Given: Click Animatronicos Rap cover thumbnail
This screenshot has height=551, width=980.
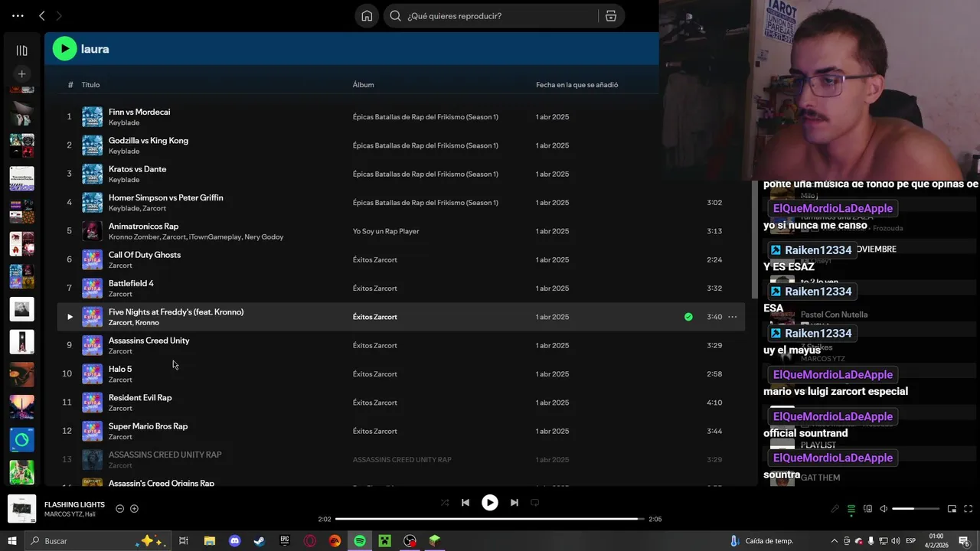Looking at the screenshot, I should coord(92,231).
